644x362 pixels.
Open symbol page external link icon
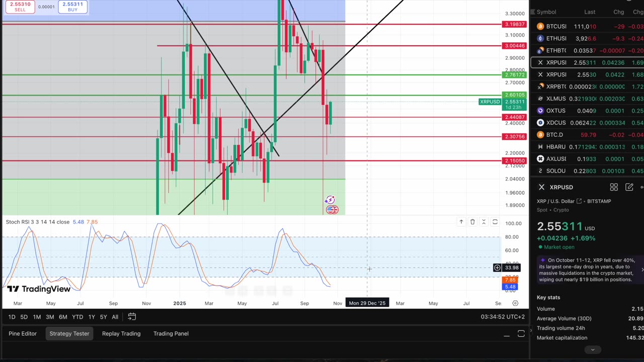[579, 201]
